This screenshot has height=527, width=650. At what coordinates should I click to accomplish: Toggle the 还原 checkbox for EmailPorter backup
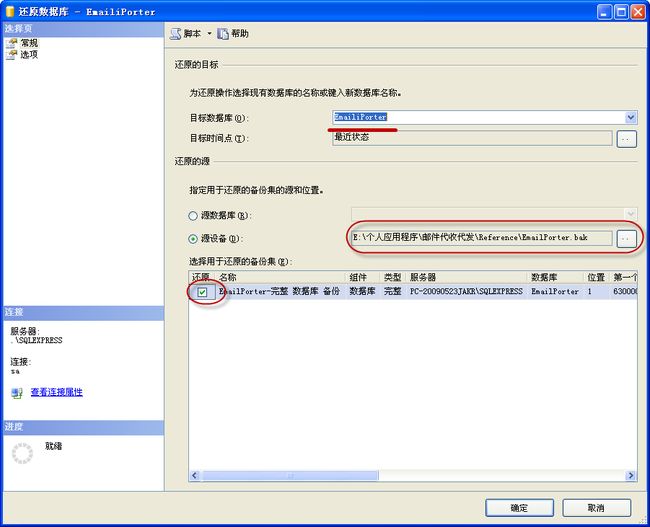tap(202, 292)
